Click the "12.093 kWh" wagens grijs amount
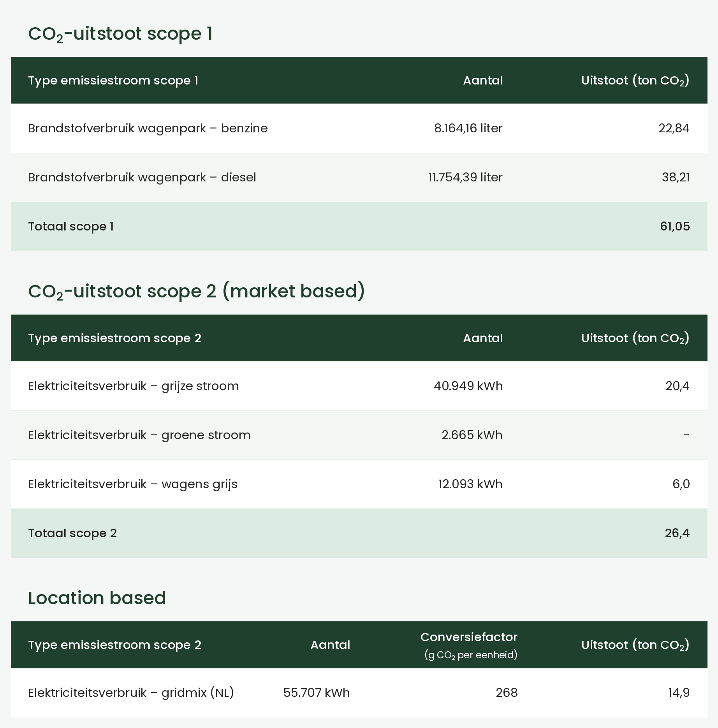Image resolution: width=718 pixels, height=728 pixels. coord(470,484)
